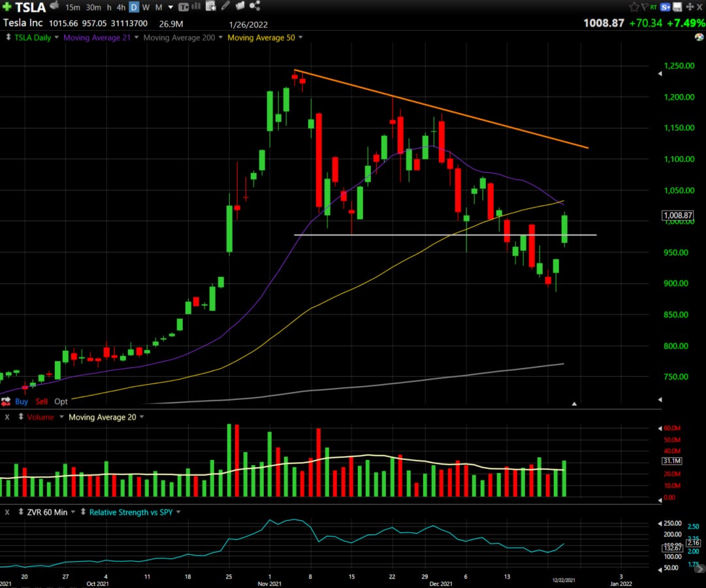Open the timeframe dropdown arrow after M

[x=170, y=7]
